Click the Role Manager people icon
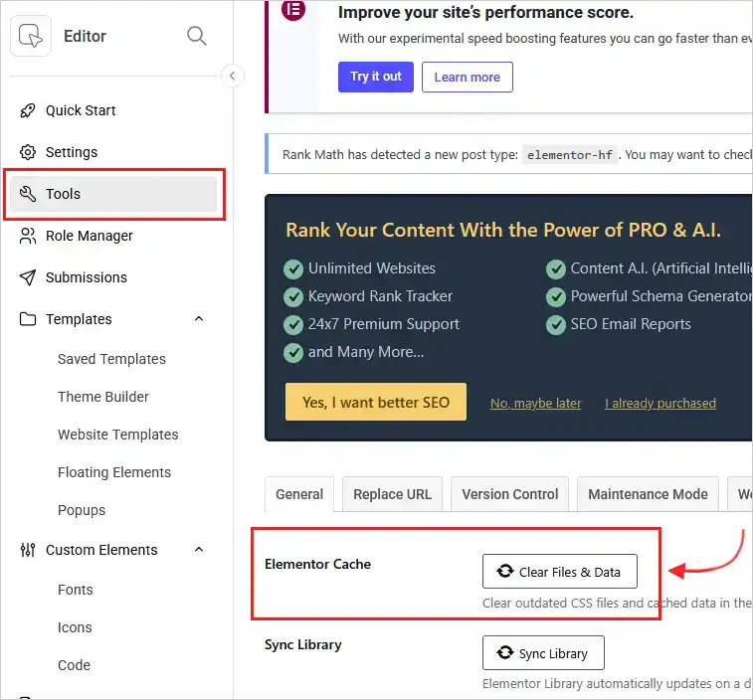The width and height of the screenshot is (753, 700). click(28, 236)
